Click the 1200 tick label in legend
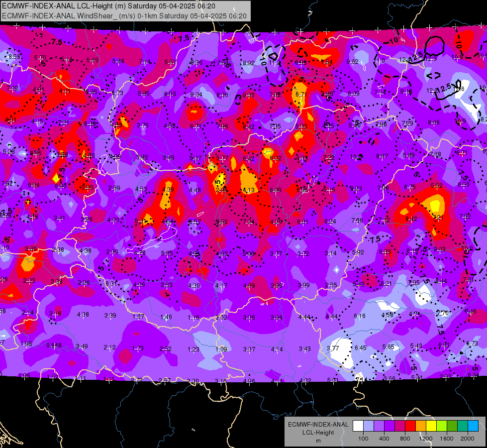487x448 pixels. click(426, 439)
